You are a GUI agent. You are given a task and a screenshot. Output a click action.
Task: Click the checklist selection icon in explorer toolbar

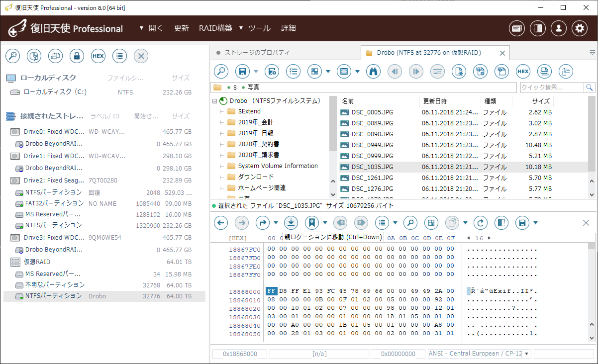(293, 72)
